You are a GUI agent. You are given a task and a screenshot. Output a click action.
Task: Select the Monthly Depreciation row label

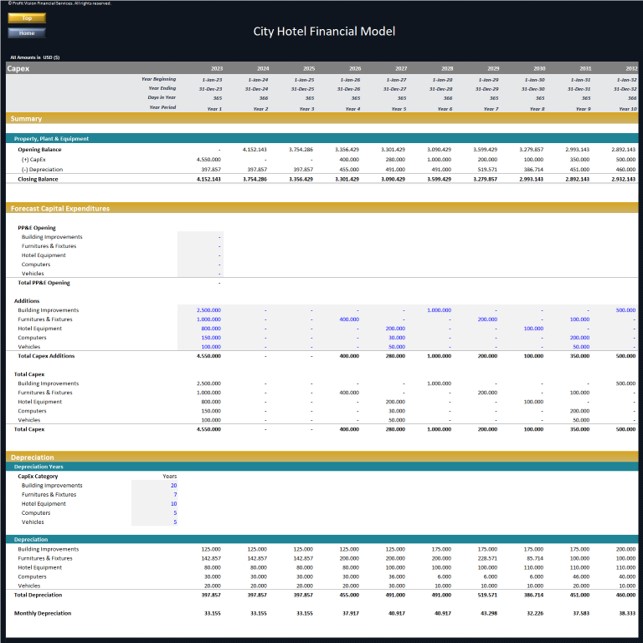pos(43,613)
